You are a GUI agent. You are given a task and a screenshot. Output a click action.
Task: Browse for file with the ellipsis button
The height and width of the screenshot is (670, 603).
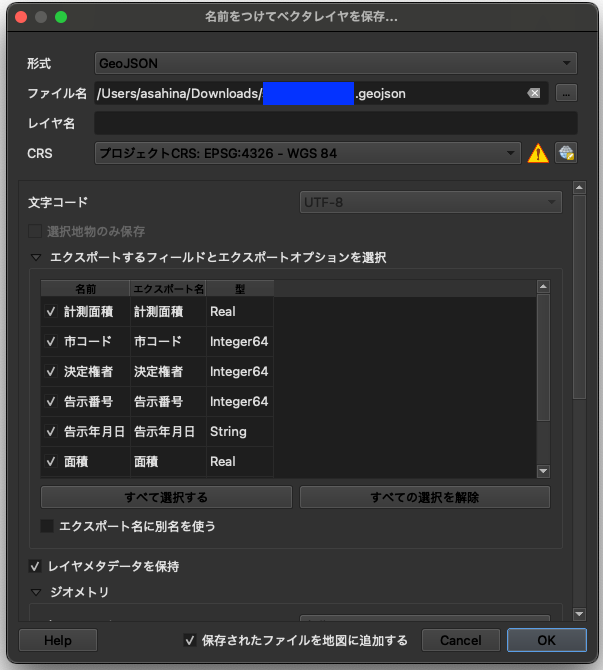(566, 93)
